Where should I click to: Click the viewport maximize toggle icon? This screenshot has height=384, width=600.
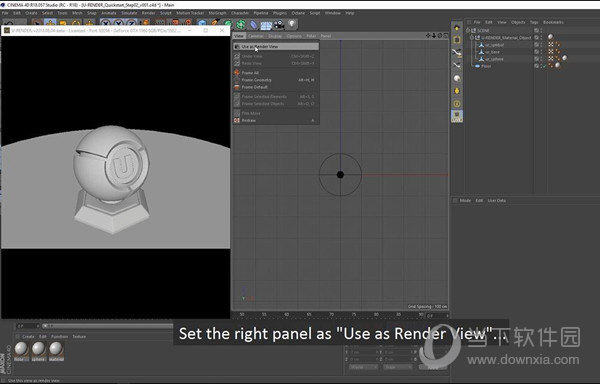[445, 36]
